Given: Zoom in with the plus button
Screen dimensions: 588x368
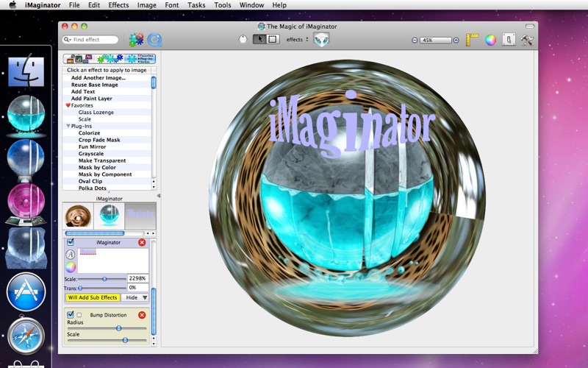Looking at the screenshot, I should [456, 40].
